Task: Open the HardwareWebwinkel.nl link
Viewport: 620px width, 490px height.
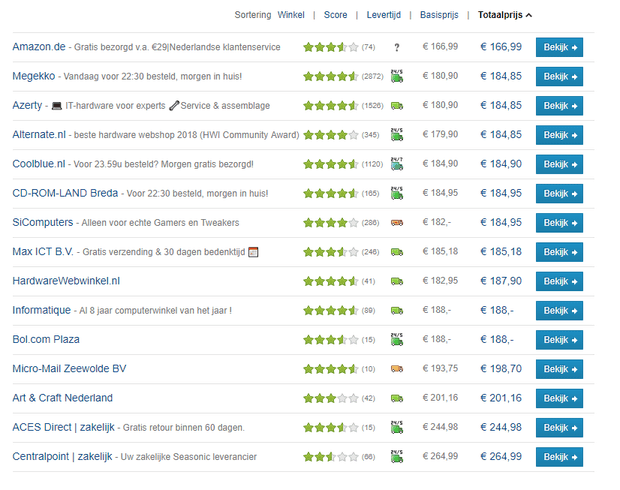Action: pos(66,281)
